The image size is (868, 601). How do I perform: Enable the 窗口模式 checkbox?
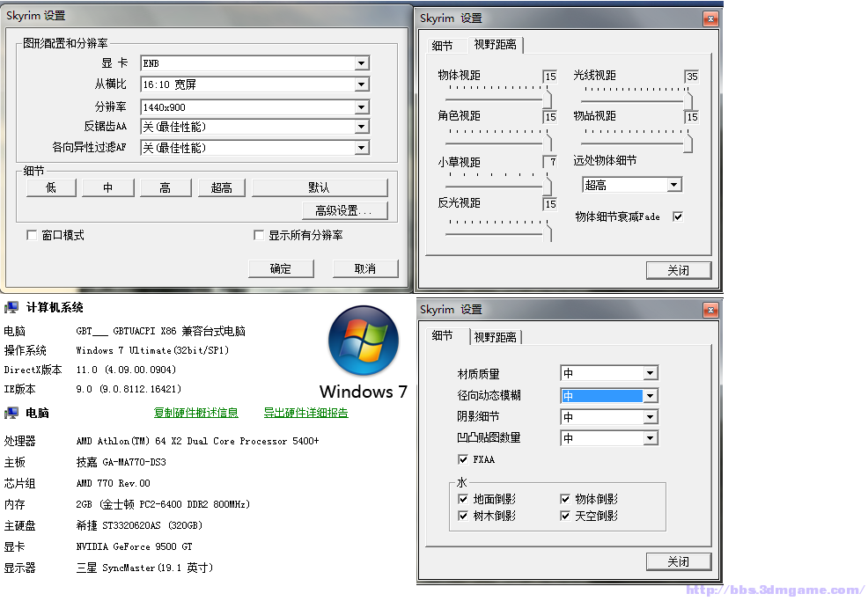coord(32,235)
